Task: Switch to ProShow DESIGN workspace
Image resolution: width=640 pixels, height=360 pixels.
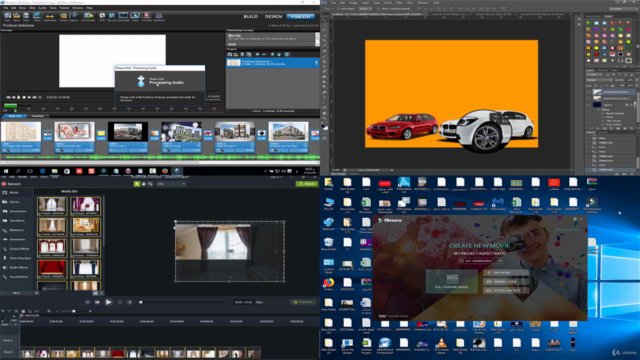Action: 273,16
